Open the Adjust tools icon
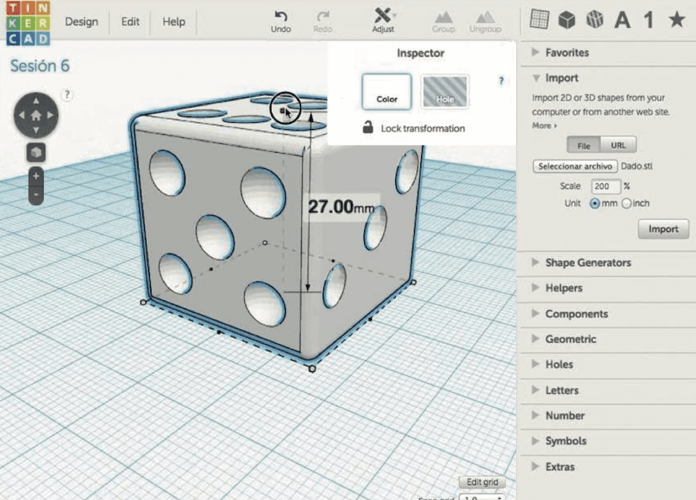Screen dimensions: 696x500 [383, 15]
